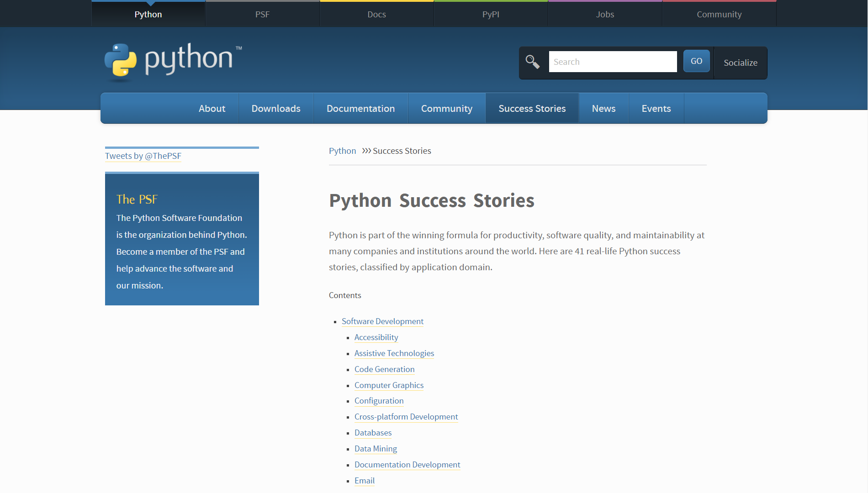Click the magnifying glass search icon
868x493 pixels.
click(533, 62)
